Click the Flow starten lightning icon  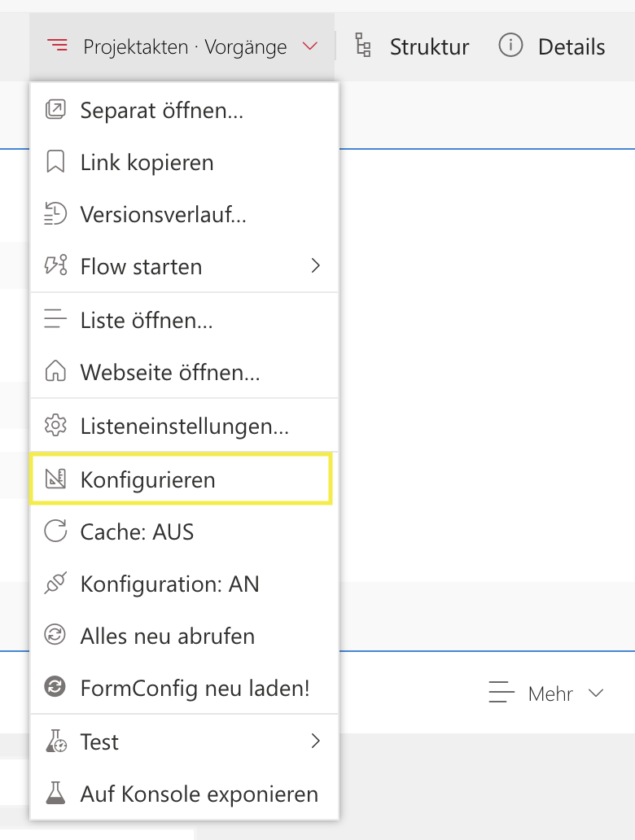(x=55, y=266)
